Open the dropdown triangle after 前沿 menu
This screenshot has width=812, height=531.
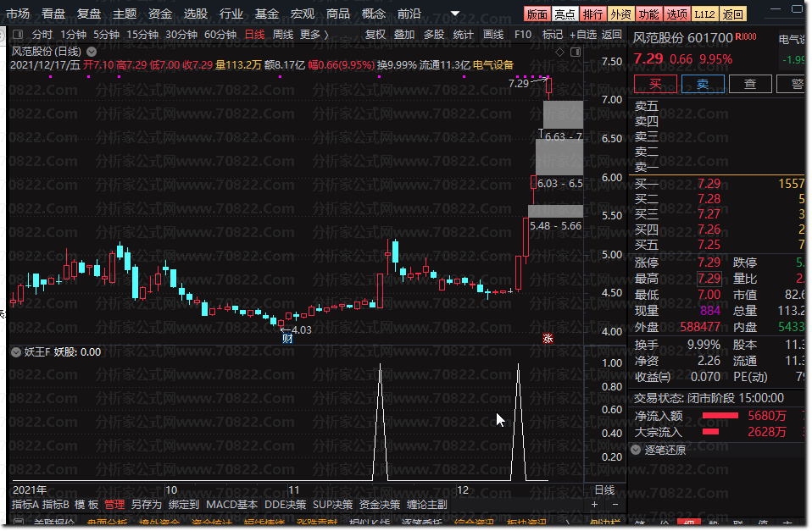pyautogui.click(x=454, y=14)
